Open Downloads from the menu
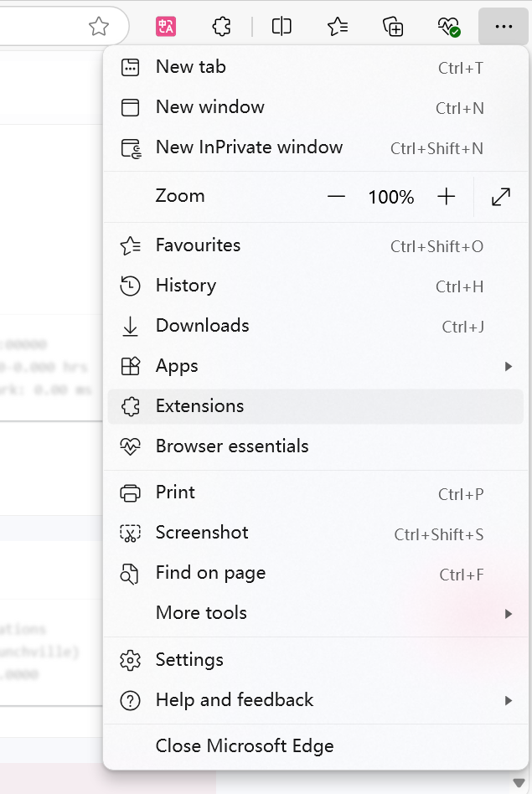Image resolution: width=532 pixels, height=794 pixels. point(202,326)
